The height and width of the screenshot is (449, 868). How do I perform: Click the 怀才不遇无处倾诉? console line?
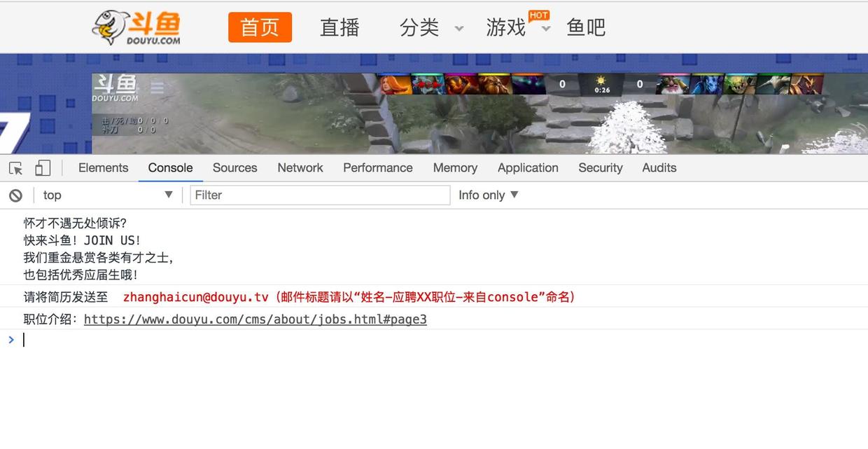tap(75, 223)
